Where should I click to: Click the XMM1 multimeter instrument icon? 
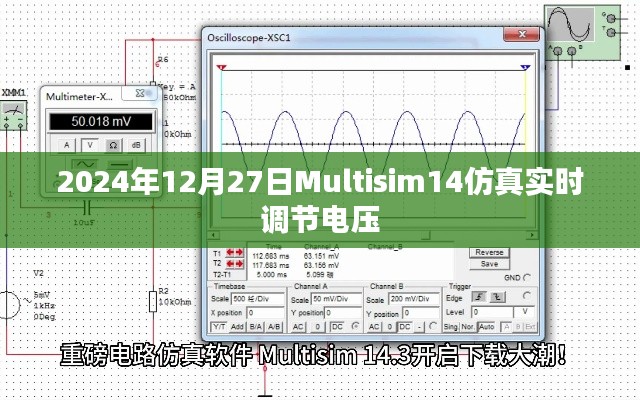point(14,115)
